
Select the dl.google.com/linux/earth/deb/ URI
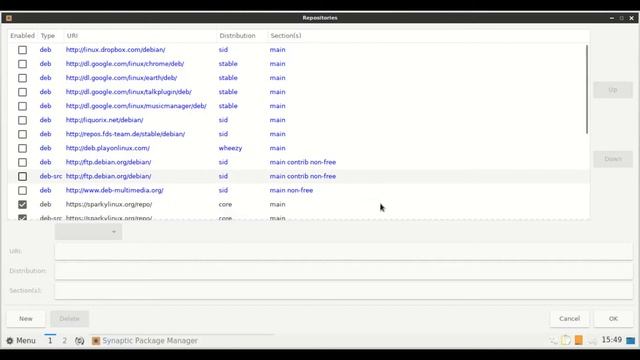(121, 78)
